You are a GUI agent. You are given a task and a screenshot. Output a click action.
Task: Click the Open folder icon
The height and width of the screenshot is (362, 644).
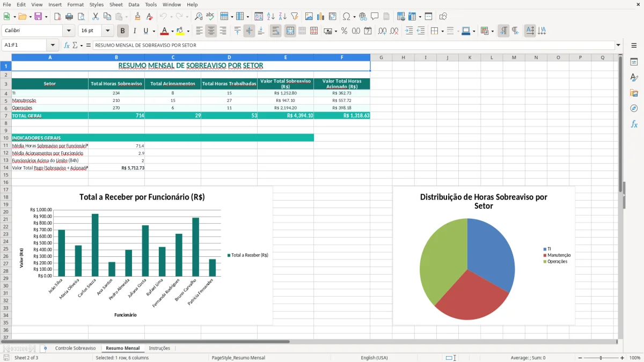click(x=21, y=17)
